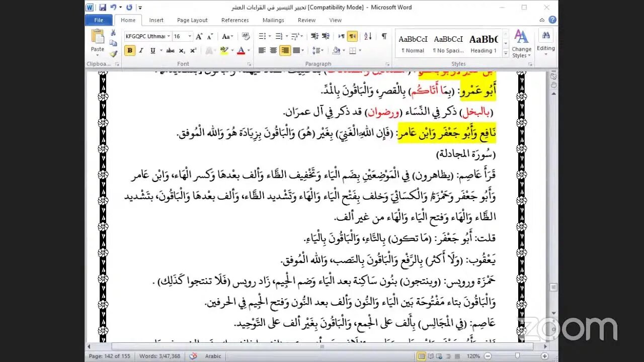Screen dimensions: 644x362
Task: Click the proofing check icon in status bar
Action: click(194, 356)
